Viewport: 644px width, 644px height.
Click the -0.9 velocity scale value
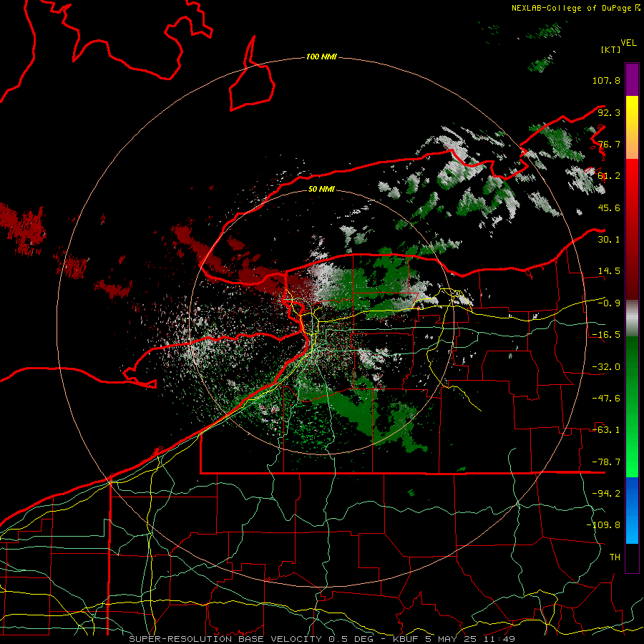pos(609,303)
